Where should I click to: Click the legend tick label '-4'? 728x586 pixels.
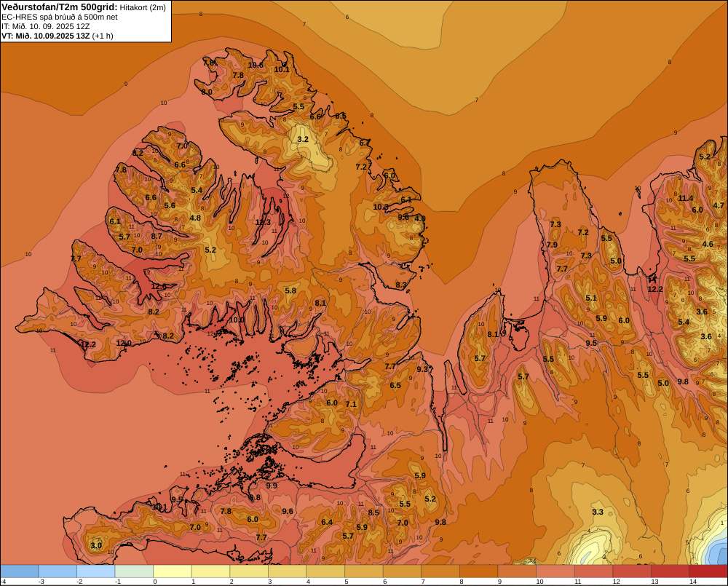coord(3,582)
